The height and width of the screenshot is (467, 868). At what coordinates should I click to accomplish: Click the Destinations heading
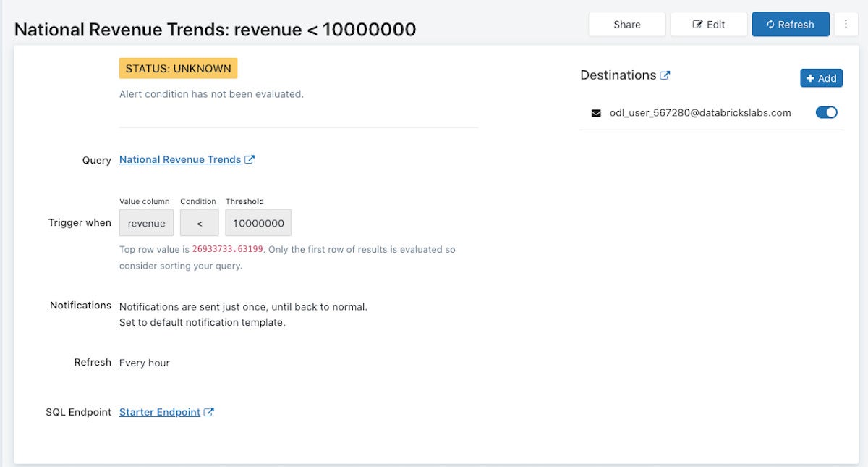point(618,75)
